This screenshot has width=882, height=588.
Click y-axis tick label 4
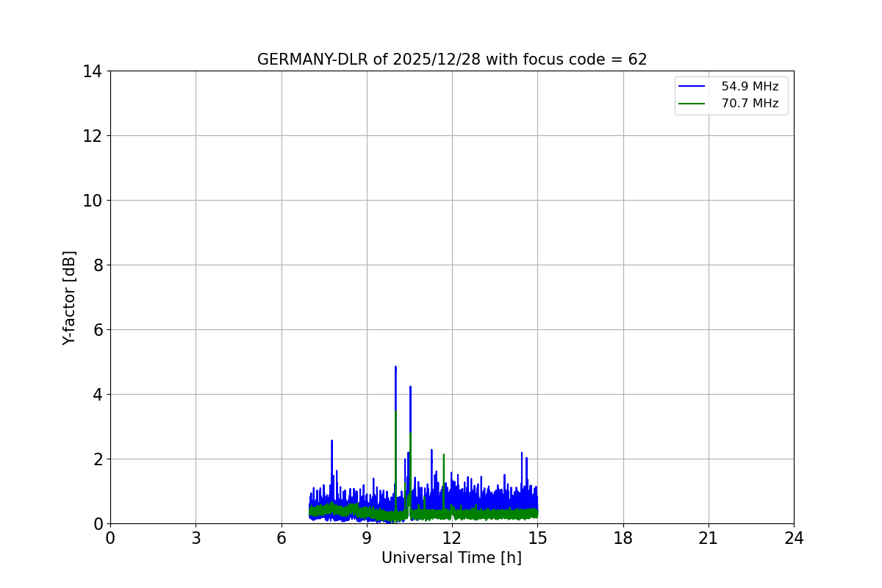[x=96, y=395]
